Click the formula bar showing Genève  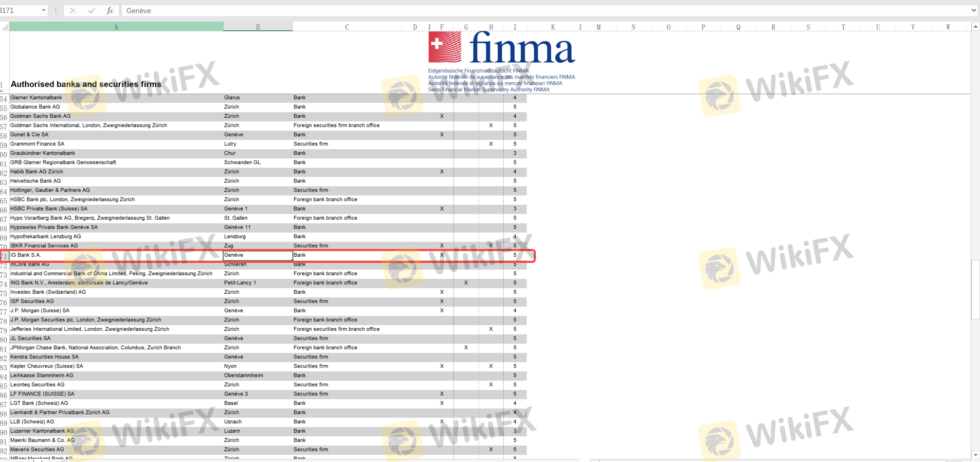(x=514, y=10)
